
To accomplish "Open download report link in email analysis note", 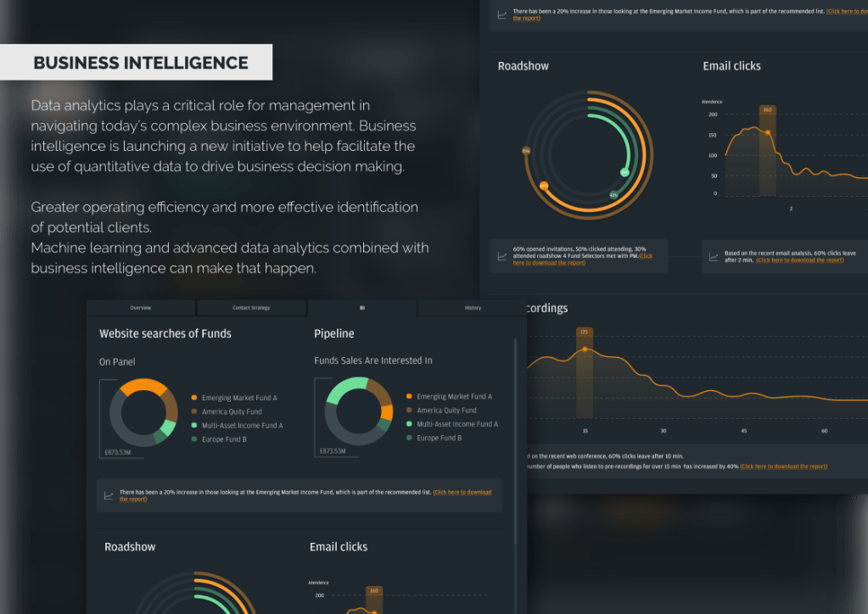I will click(799, 260).
